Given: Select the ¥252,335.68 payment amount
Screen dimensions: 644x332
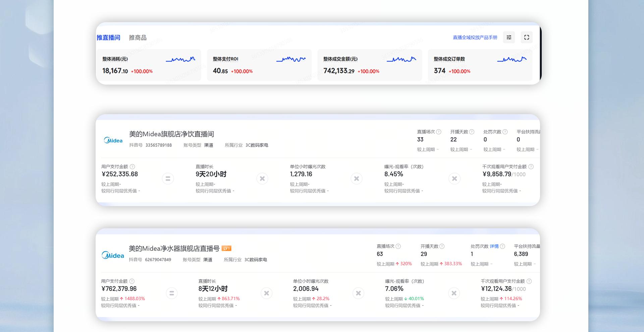Looking at the screenshot, I should [120, 174].
